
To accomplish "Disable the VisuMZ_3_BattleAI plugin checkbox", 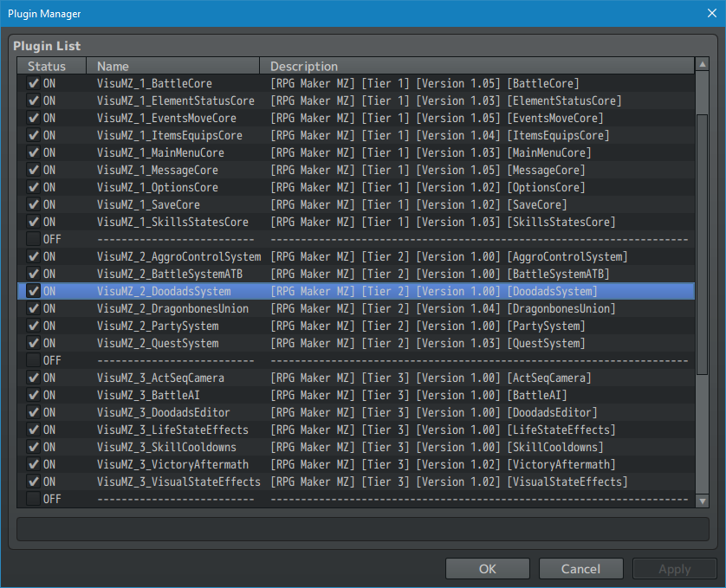I will 34,396.
